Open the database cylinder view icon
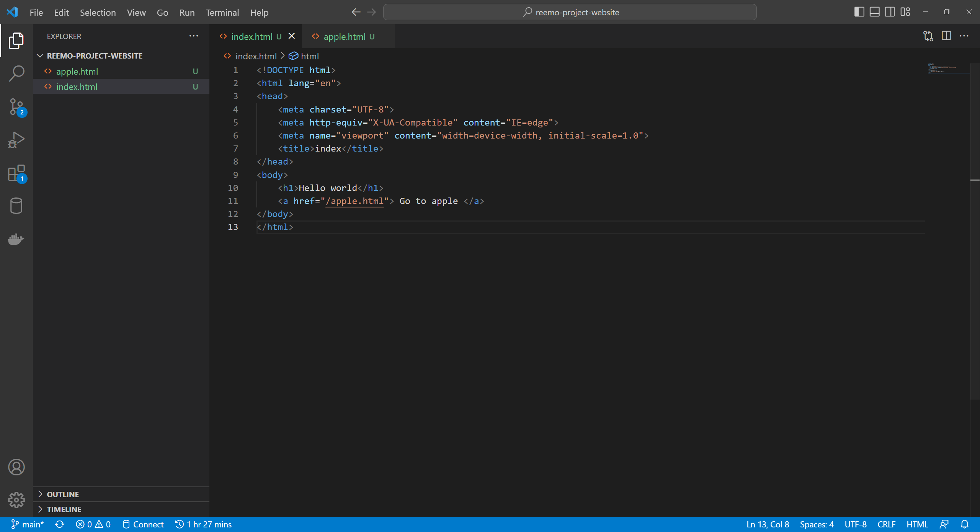Screen dimensions: 980x532 [16, 206]
